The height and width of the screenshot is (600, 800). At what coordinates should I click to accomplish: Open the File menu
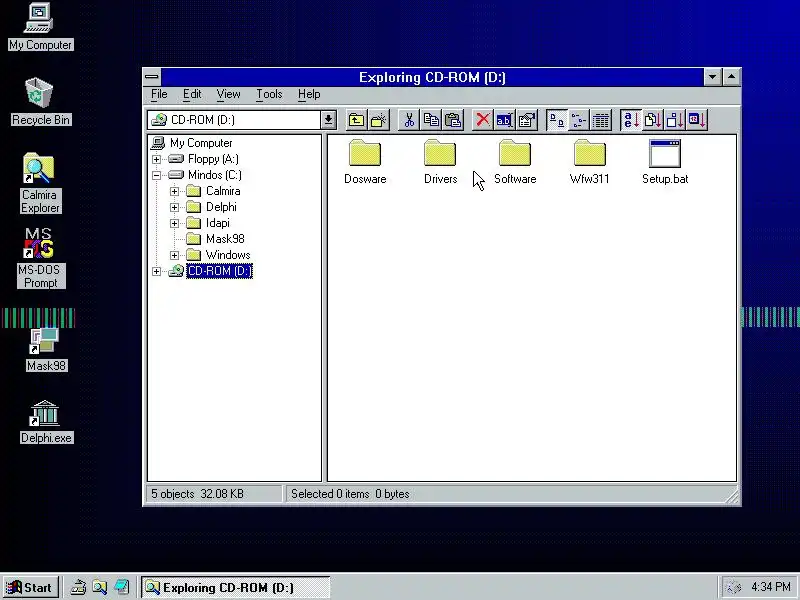pos(159,94)
